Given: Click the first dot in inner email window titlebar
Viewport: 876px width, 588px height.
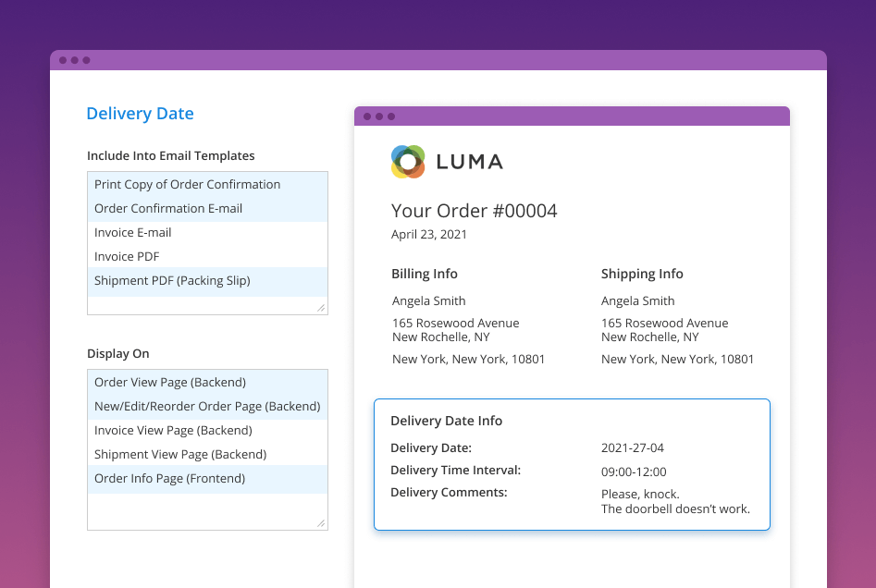Looking at the screenshot, I should click(x=367, y=116).
